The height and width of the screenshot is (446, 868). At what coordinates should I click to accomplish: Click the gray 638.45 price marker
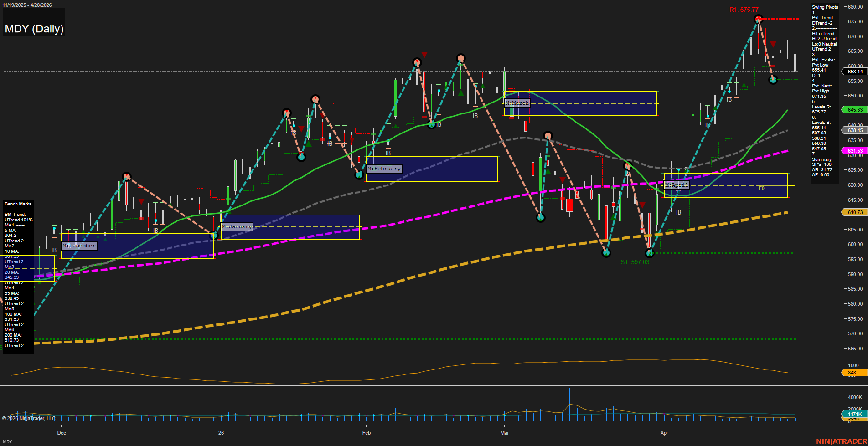click(x=854, y=130)
